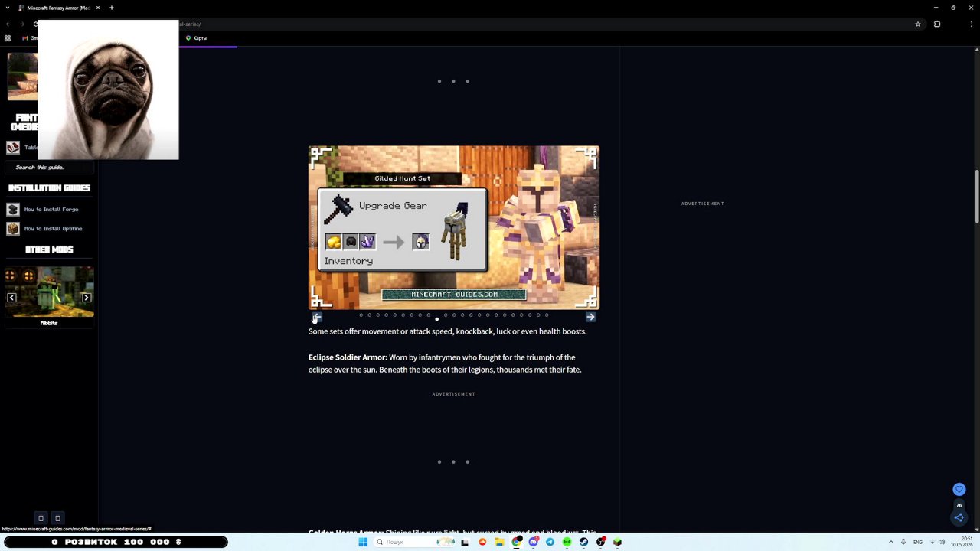Click the right small square icon in sidebar footer
The image size is (980, 551).
pos(57,518)
